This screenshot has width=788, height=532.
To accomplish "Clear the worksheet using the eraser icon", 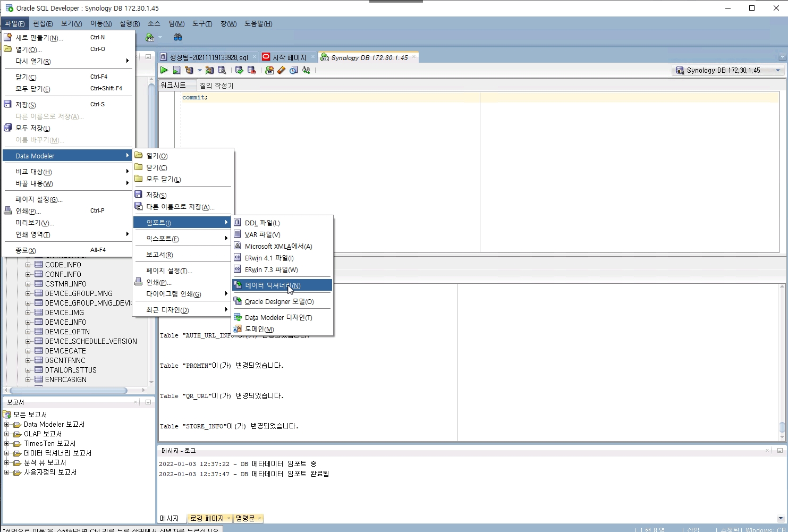I will pos(281,70).
